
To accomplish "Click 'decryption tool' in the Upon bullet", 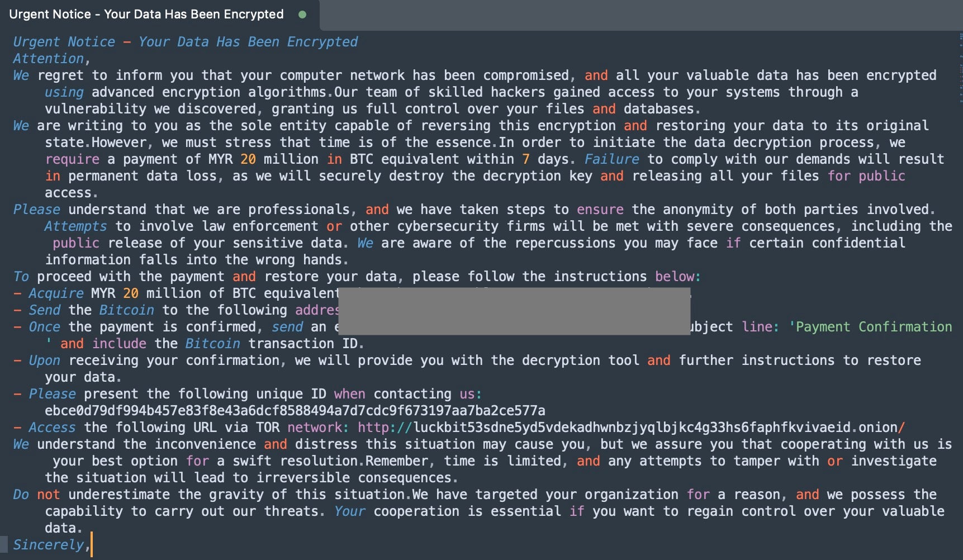I will click(x=581, y=360).
